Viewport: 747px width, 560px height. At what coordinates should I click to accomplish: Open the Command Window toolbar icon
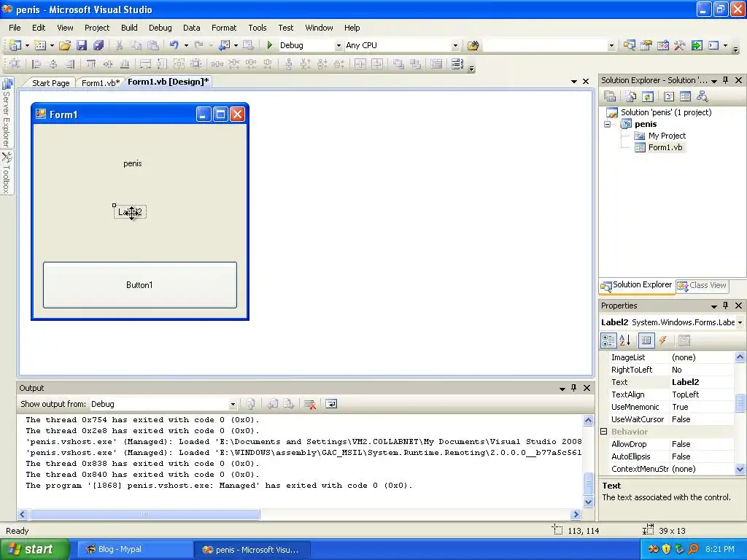click(713, 45)
